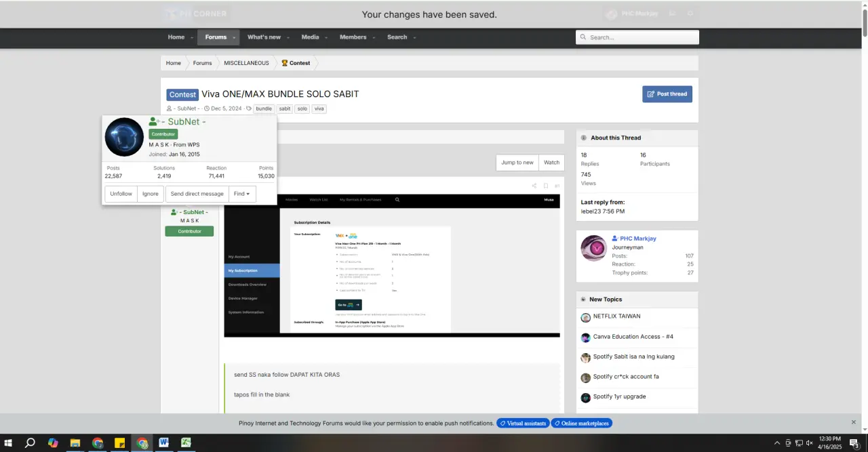Open Windows taskbar search
The width and height of the screenshot is (868, 452).
[30, 443]
